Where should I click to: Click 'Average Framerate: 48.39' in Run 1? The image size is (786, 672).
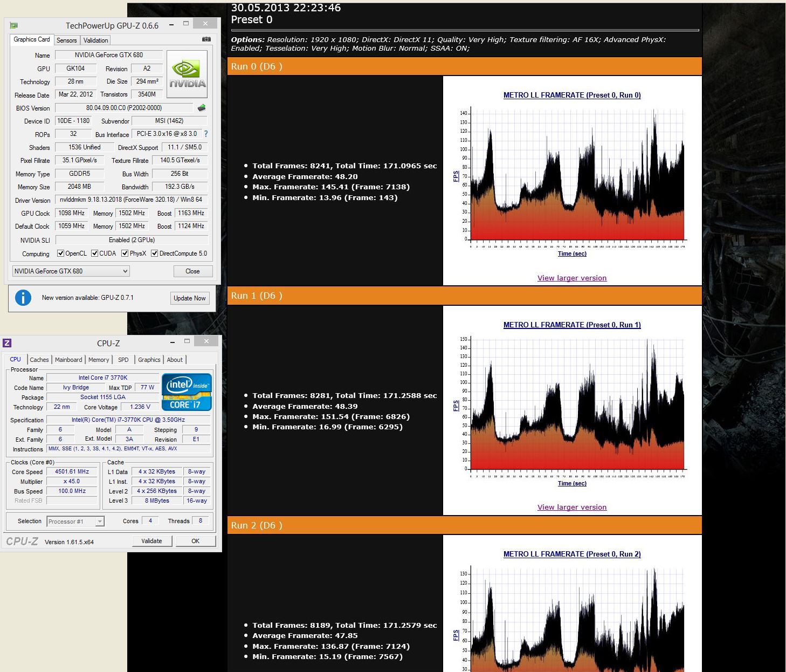click(x=305, y=406)
